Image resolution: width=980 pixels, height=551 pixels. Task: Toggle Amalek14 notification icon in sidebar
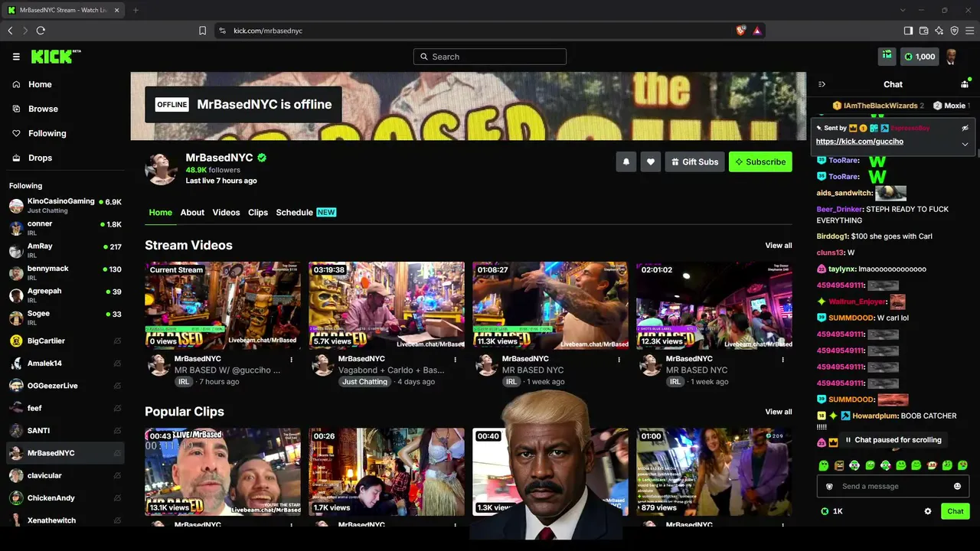[117, 364]
